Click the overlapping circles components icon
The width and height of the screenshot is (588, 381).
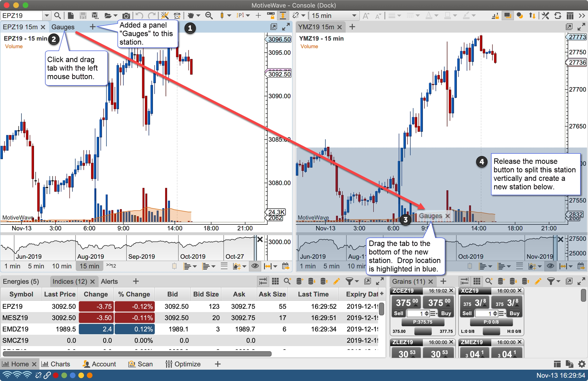point(520,16)
